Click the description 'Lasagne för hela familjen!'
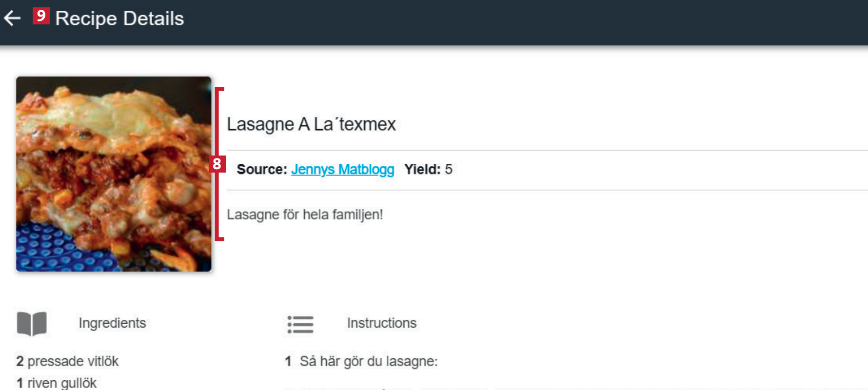Screen dimensions: 868x390 point(305,214)
